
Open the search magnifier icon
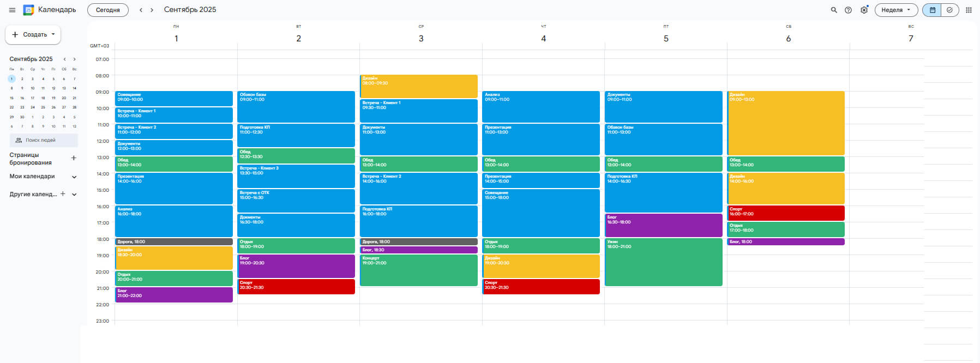pyautogui.click(x=834, y=10)
